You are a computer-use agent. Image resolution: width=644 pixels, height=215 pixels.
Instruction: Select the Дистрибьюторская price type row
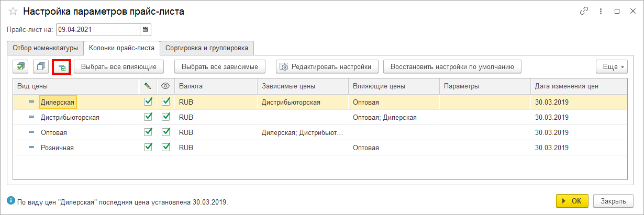(70, 117)
